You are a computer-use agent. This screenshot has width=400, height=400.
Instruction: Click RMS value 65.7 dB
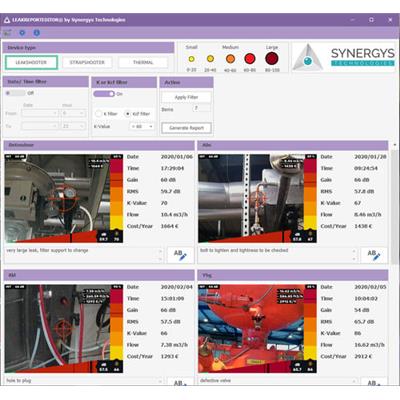tap(364, 322)
